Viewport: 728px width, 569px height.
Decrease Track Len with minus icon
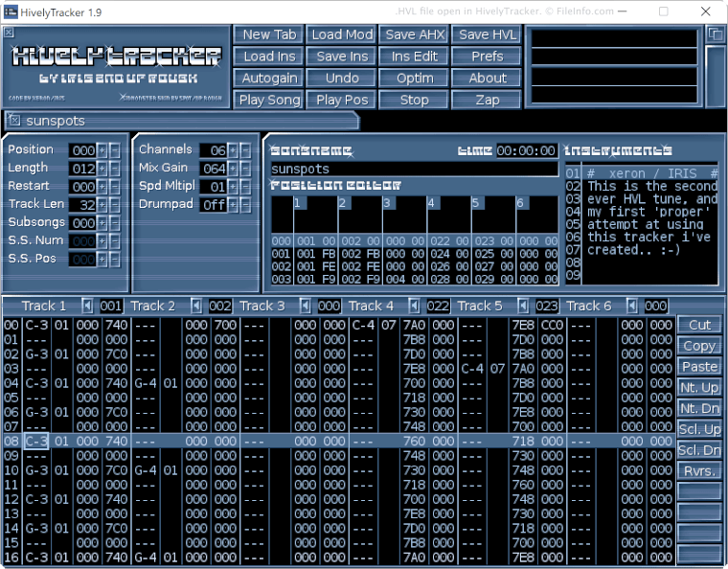(115, 205)
